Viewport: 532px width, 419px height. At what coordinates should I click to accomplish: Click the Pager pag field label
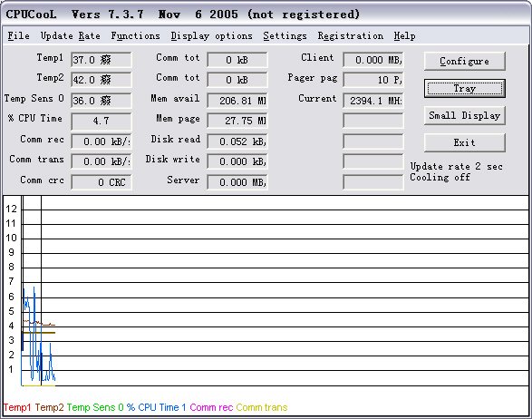pos(313,78)
